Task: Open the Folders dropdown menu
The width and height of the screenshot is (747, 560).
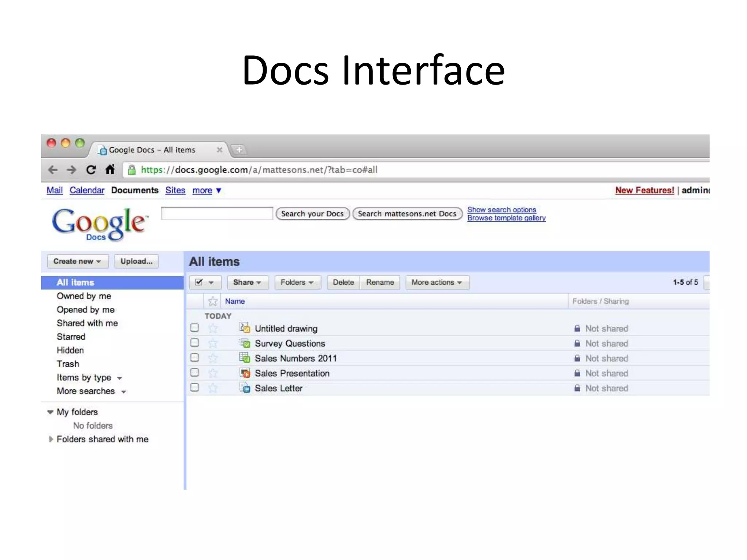Action: (x=298, y=282)
